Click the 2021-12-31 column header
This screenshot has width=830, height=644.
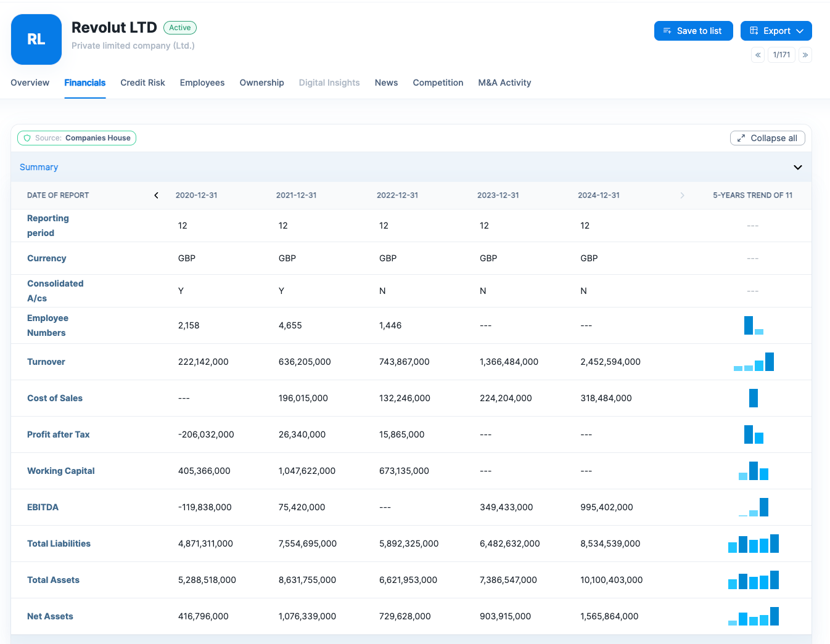[297, 195]
